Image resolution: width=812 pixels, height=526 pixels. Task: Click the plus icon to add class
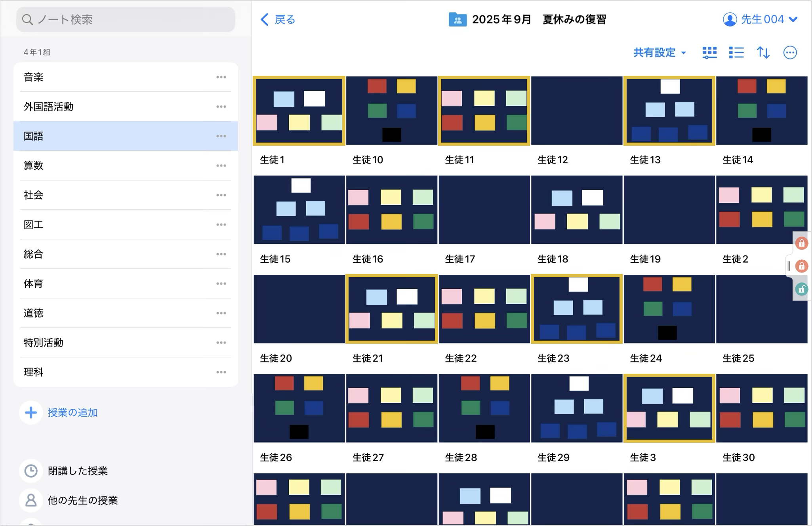click(x=31, y=412)
